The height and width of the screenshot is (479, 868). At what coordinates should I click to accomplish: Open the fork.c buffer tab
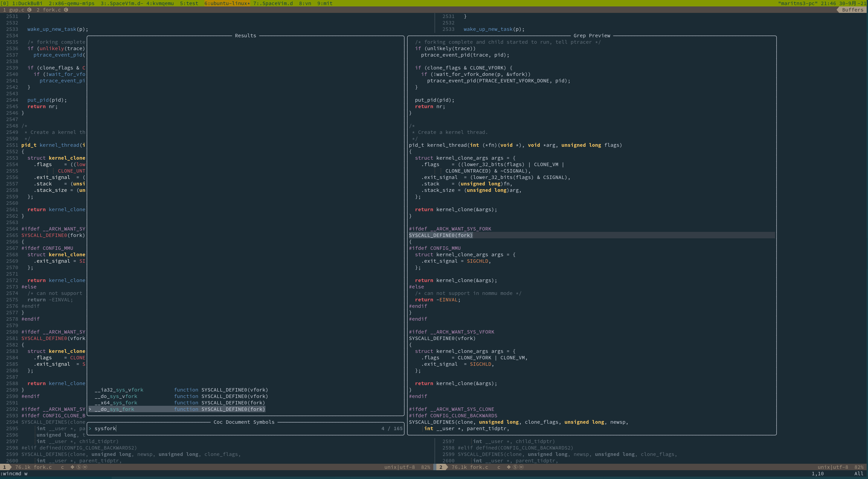52,10
